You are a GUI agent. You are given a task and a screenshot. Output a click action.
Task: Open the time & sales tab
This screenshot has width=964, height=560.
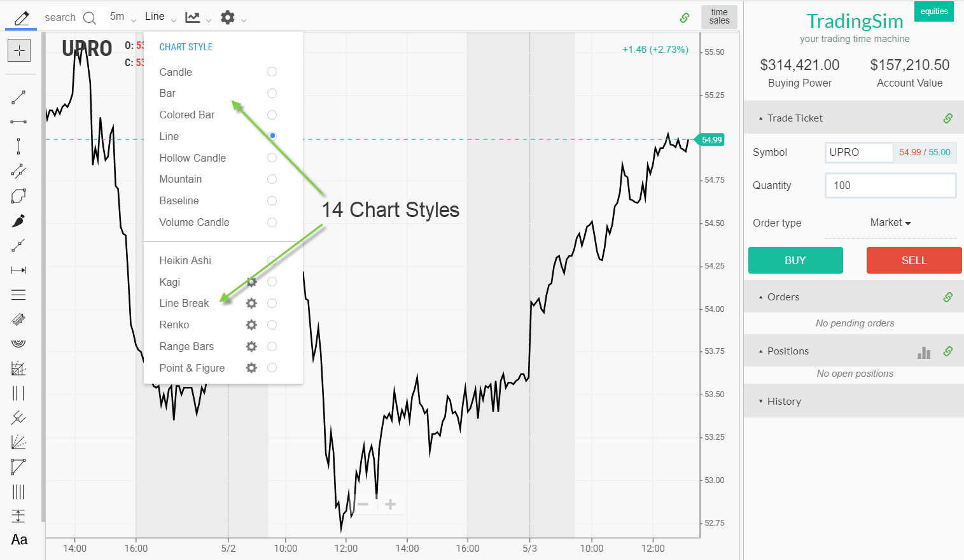pos(718,17)
